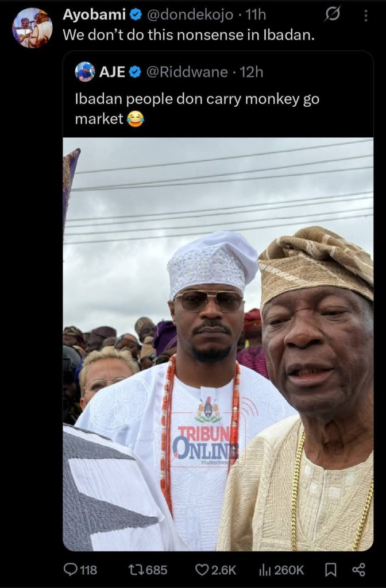Like the post with the heart icon

click(202, 570)
